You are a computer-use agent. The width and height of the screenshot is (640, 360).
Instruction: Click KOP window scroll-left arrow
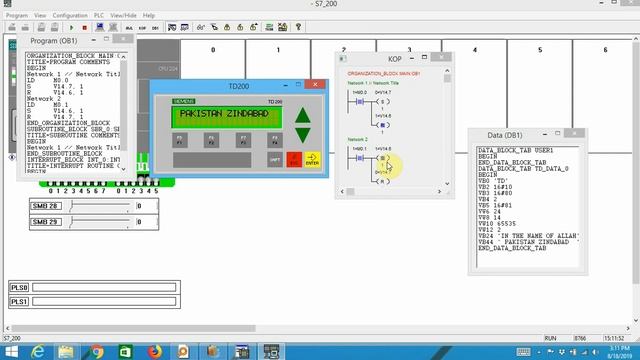342,191
